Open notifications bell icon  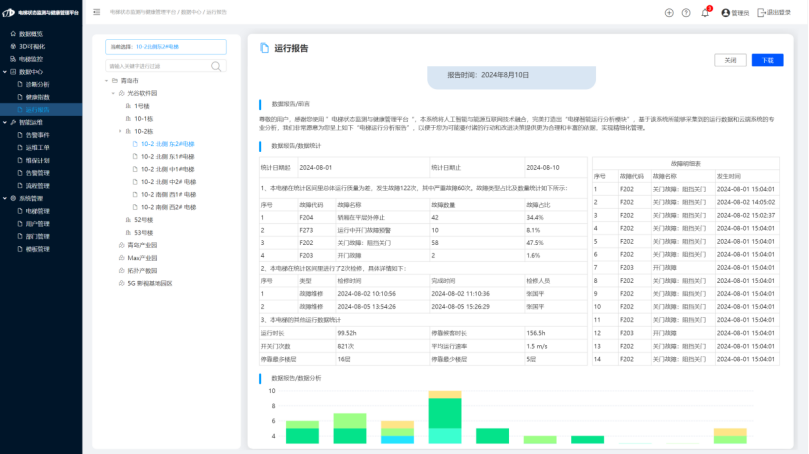[x=705, y=13]
